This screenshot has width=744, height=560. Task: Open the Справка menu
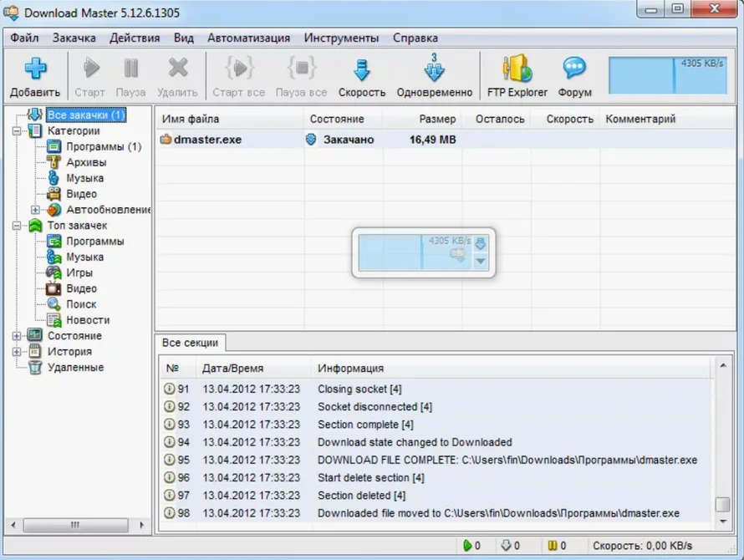click(415, 38)
